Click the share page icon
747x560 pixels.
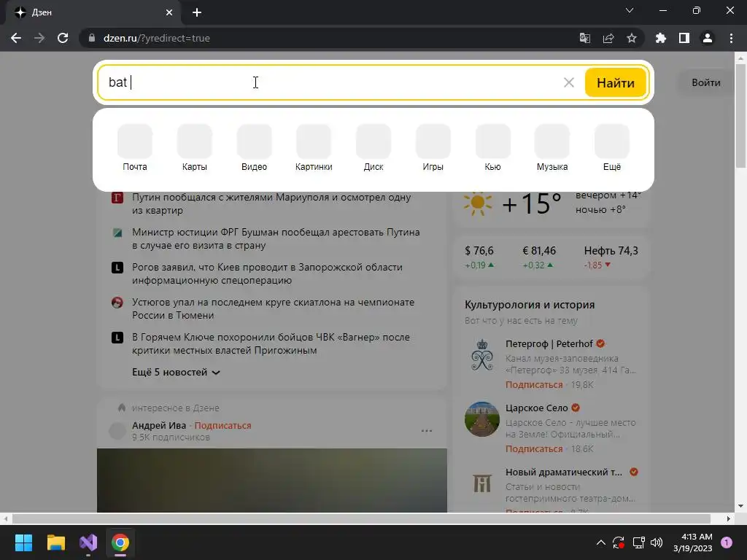[608, 38]
